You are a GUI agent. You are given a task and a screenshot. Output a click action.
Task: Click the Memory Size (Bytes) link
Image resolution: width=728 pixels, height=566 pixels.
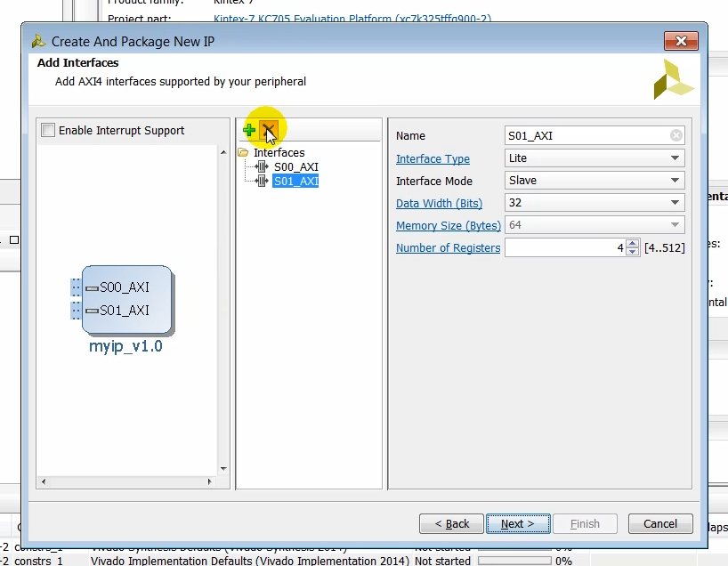point(447,225)
